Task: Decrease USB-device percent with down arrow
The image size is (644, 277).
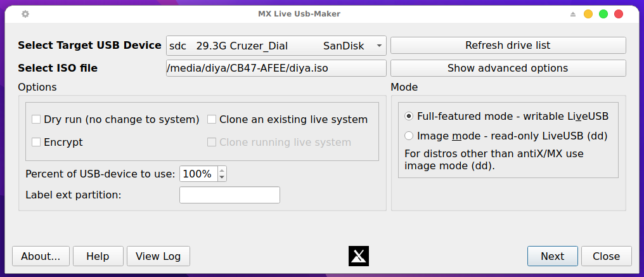Action: 222,177
